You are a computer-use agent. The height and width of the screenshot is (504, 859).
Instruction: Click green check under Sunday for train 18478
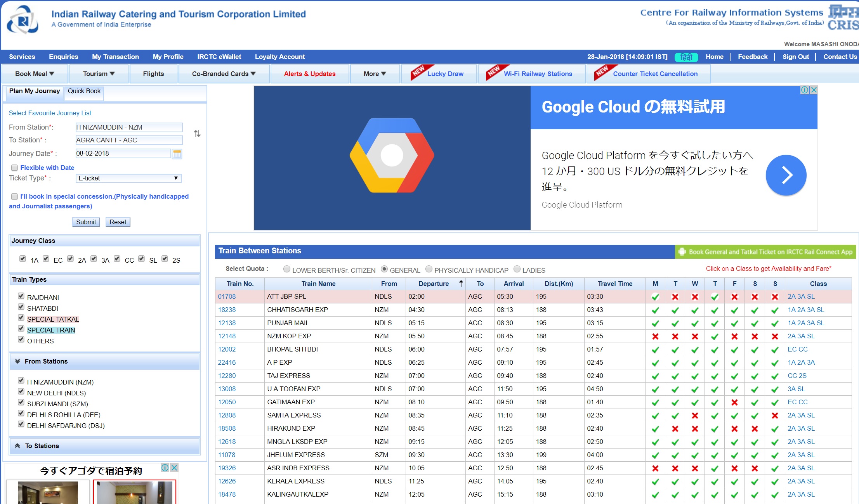click(775, 495)
